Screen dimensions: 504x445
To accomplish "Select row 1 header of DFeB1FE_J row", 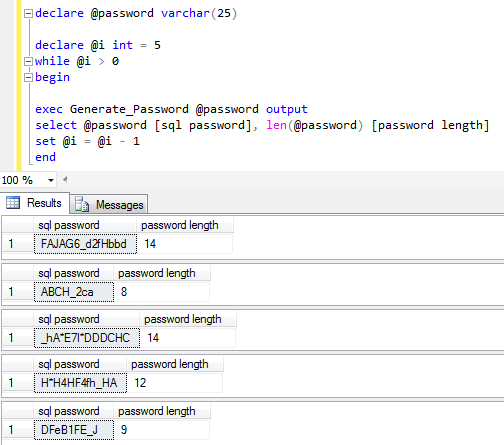I will pyautogui.click(x=18, y=430).
